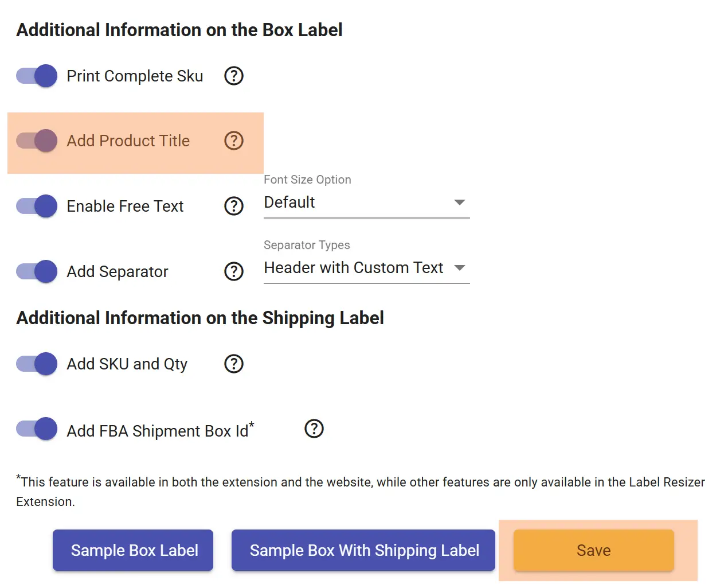This screenshot has height=584, width=728.
Task: Toggle Add FBA Shipment Box Id switch
Action: (37, 429)
